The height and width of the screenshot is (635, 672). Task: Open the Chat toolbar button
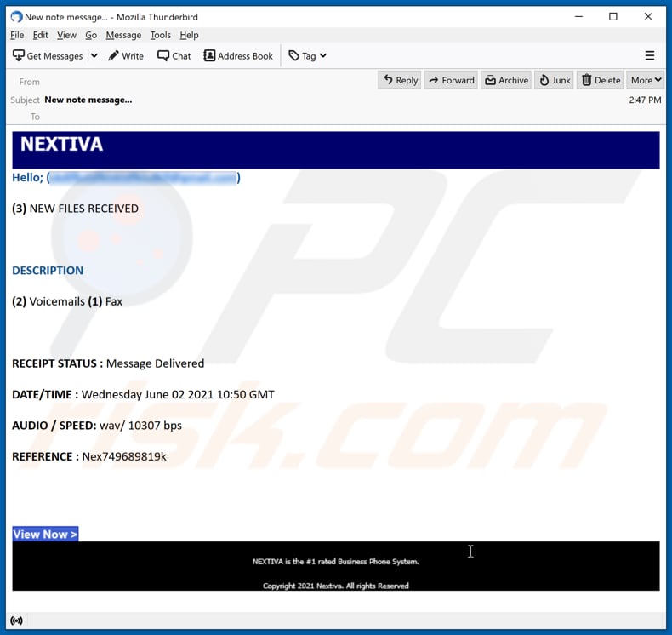[x=174, y=55]
